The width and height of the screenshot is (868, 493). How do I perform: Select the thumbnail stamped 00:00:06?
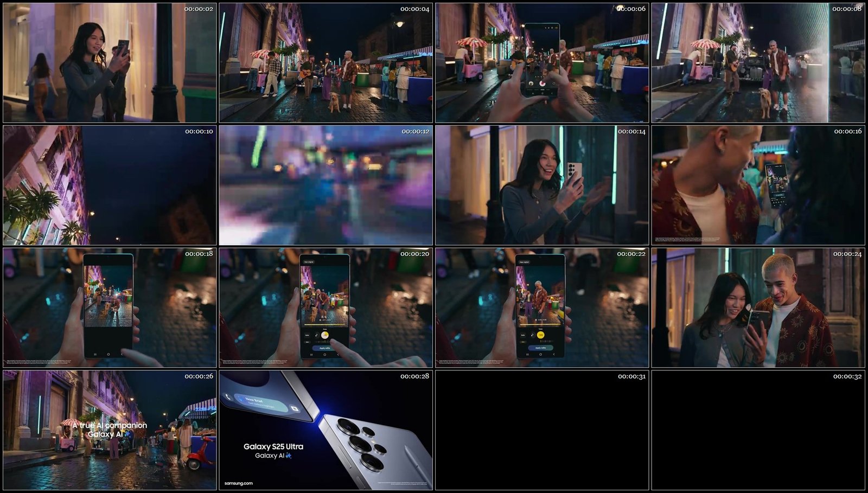(x=542, y=63)
